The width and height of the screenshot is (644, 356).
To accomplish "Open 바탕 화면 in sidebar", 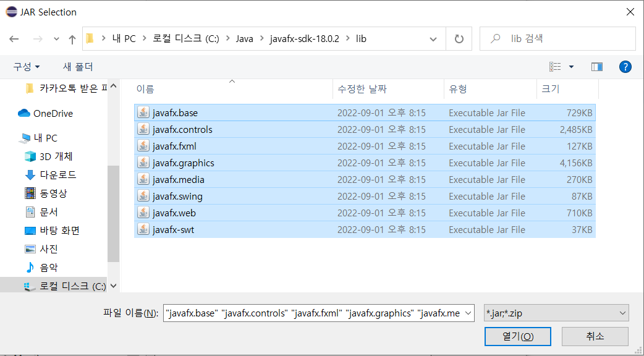I will 52,231.
